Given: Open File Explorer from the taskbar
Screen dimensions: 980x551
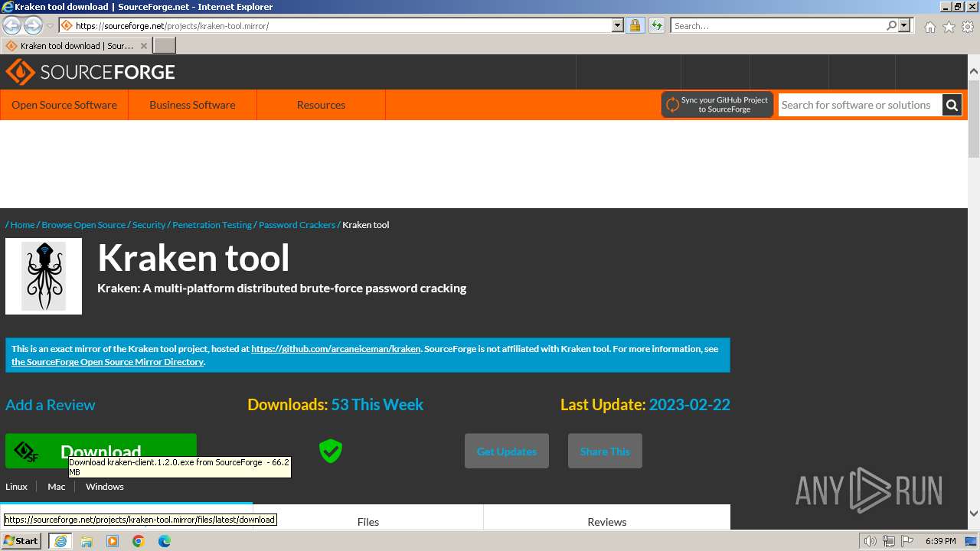Looking at the screenshot, I should pos(87,541).
